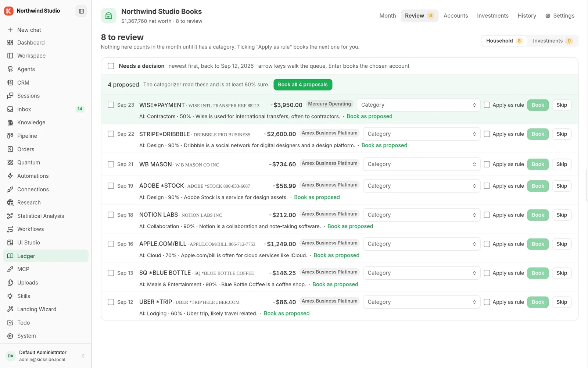Open the Connections plug icon
The height and width of the screenshot is (368, 588).
click(x=10, y=190)
